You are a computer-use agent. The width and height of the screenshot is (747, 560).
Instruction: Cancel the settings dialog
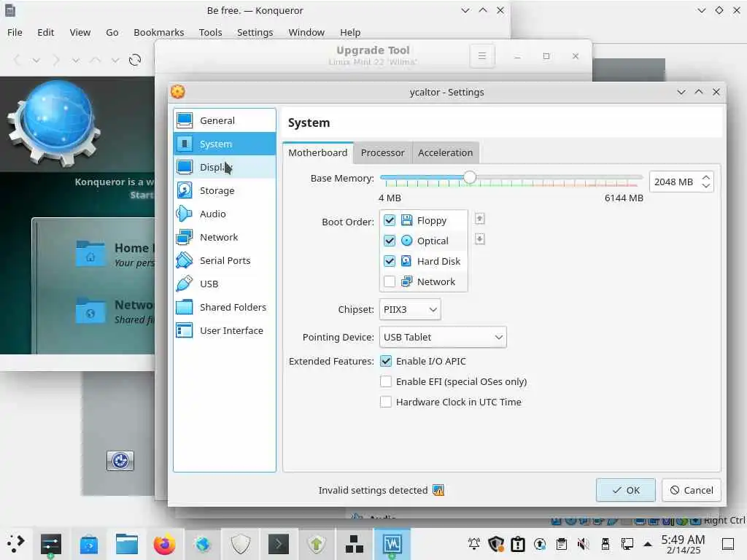tap(692, 490)
